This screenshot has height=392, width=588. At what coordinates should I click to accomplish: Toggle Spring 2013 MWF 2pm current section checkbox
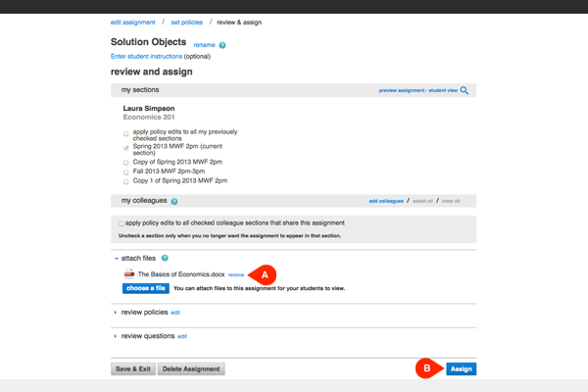pyautogui.click(x=125, y=148)
